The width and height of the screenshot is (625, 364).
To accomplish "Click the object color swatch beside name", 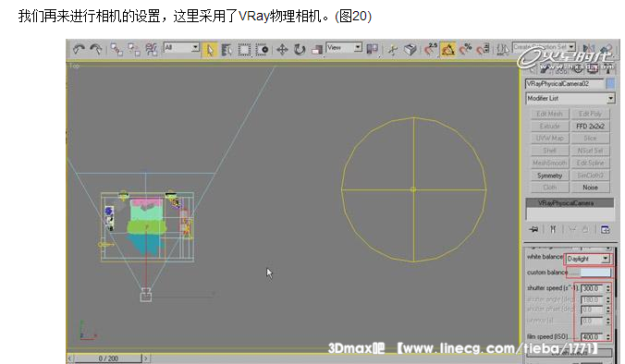I will [610, 84].
